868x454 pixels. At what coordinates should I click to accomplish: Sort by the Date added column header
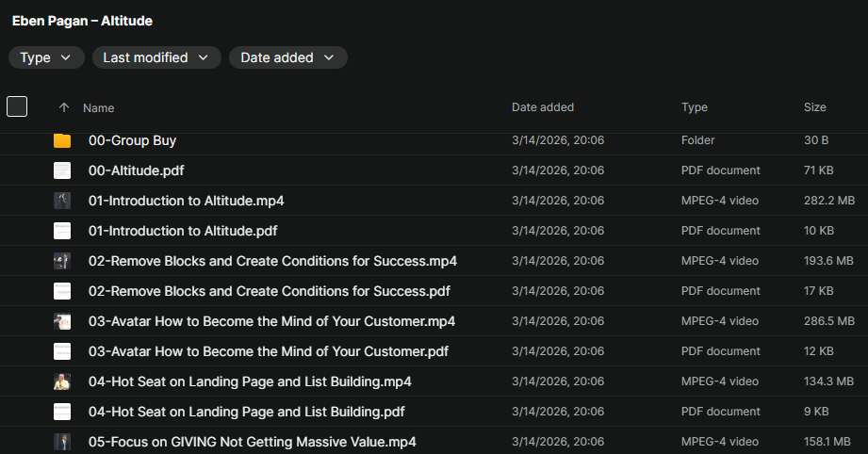point(542,107)
